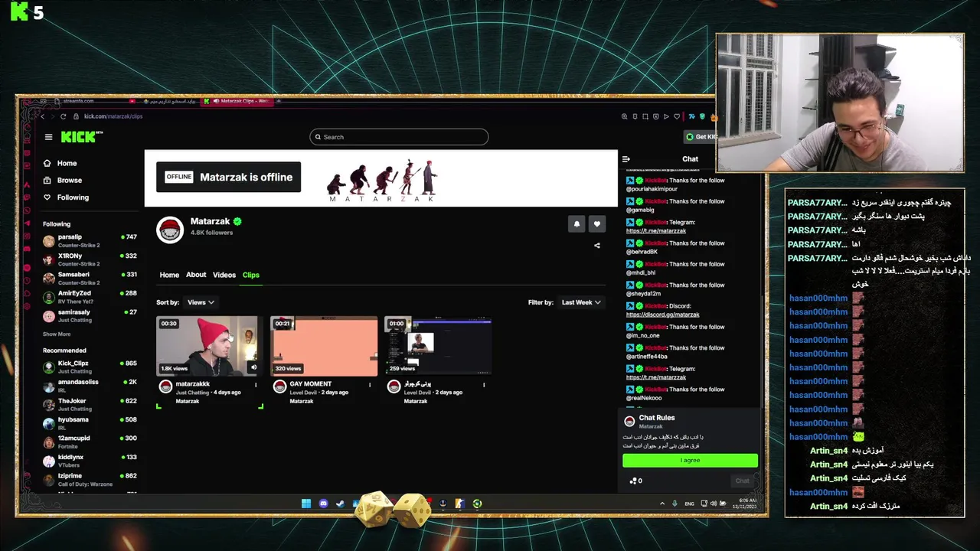
Task: Open the discord.gg/matarzak link in chat
Action: tap(663, 315)
